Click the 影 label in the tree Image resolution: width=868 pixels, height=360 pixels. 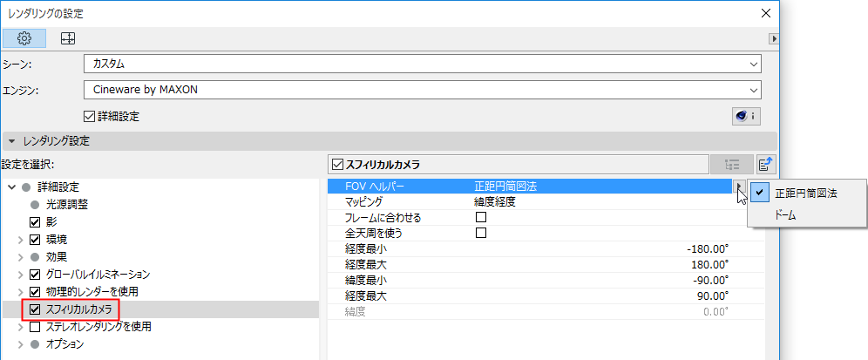(x=51, y=222)
